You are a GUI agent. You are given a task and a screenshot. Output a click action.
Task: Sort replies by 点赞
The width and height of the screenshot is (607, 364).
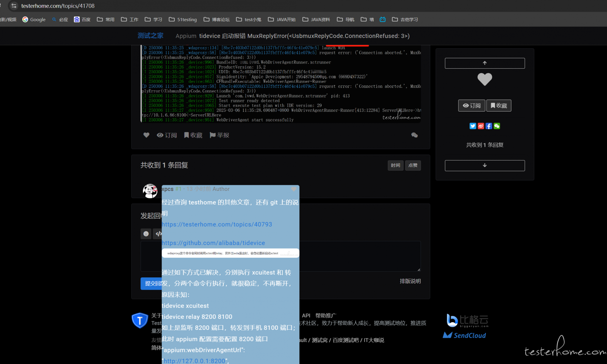[x=413, y=165]
